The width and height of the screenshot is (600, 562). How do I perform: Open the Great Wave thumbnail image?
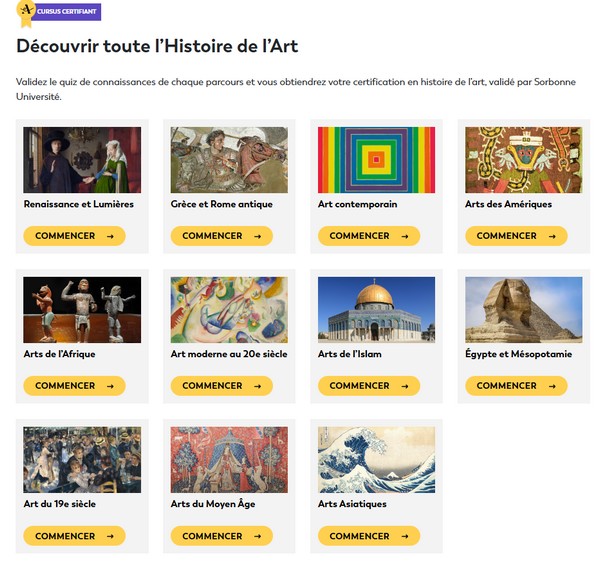(377, 460)
